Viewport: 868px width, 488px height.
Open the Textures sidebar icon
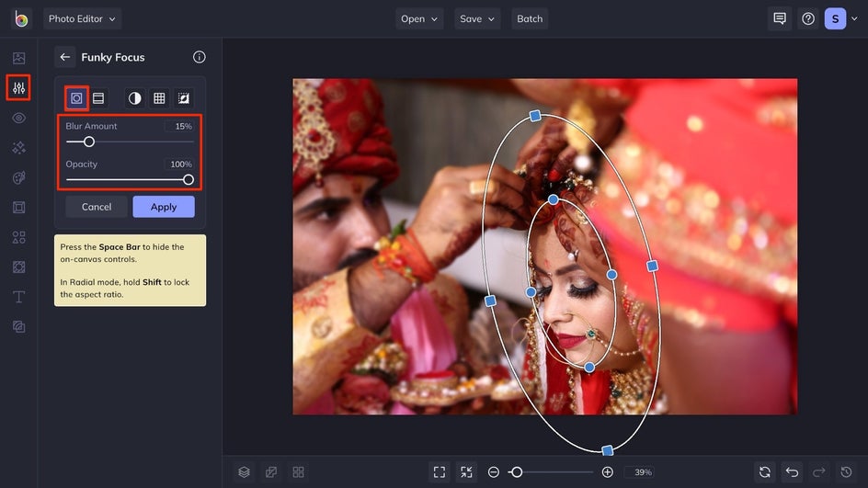point(18,267)
